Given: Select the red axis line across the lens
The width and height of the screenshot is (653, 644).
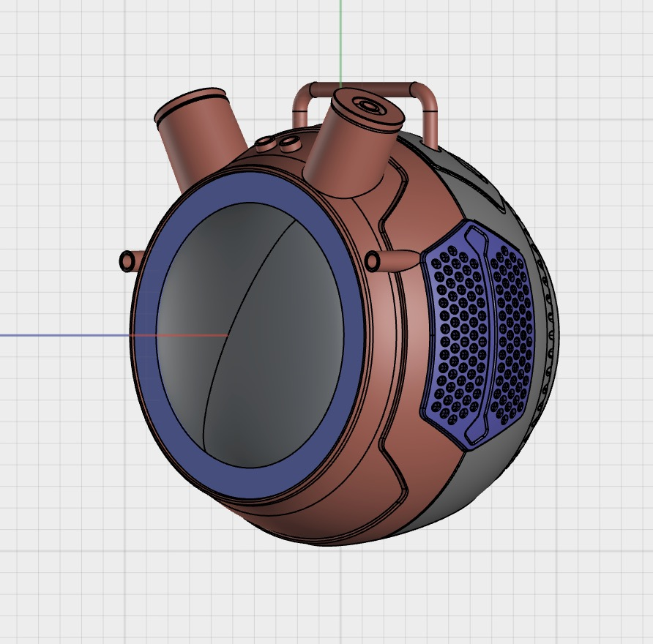Looking at the screenshot, I should pyautogui.click(x=179, y=335).
